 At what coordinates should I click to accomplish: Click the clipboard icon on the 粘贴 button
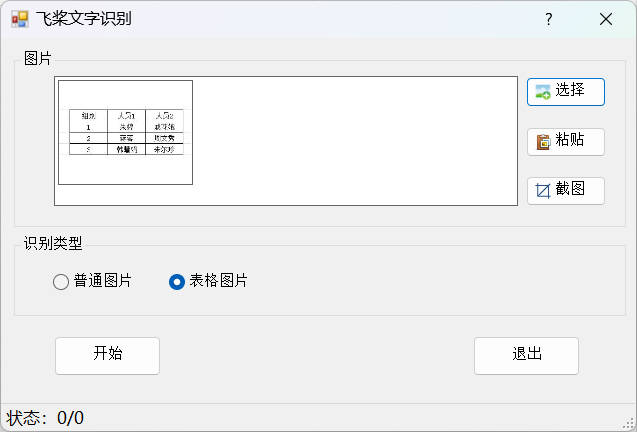coord(543,141)
